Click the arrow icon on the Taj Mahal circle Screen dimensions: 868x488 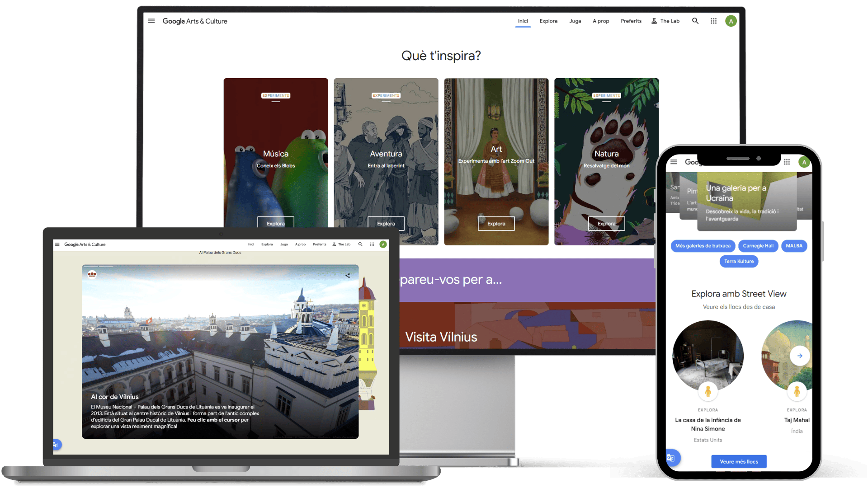click(800, 356)
